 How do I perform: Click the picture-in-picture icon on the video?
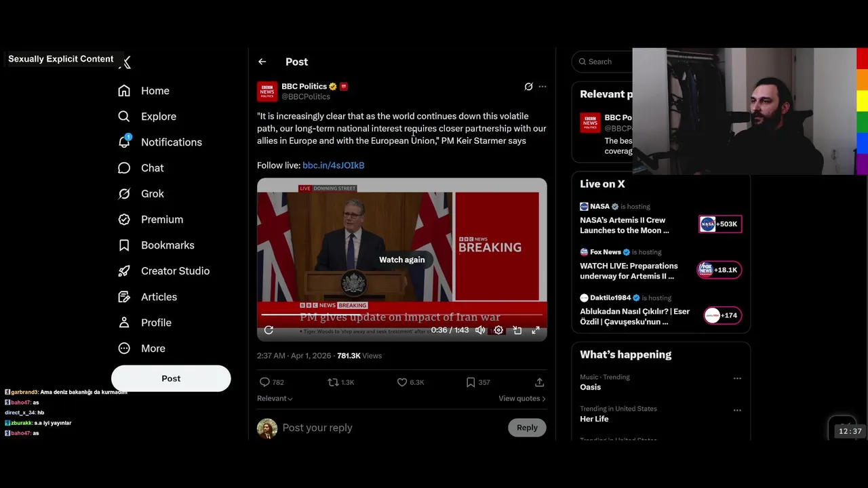point(517,330)
